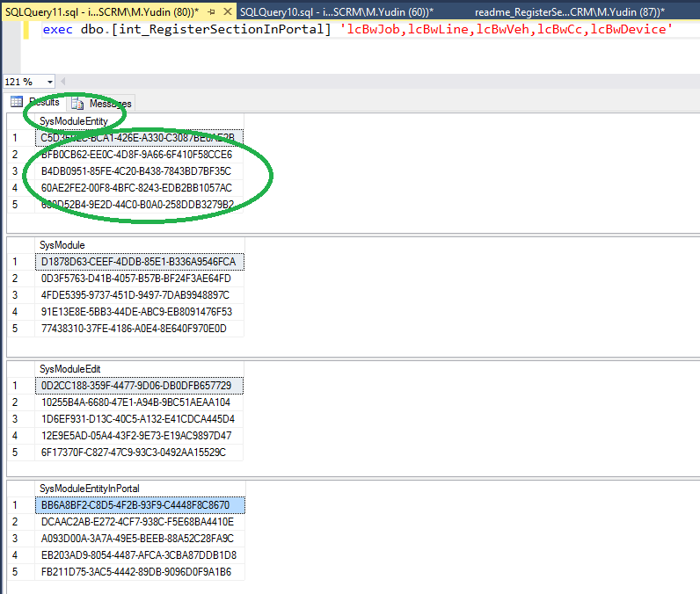Select cell 10255B4A-6680-47E1-A94B-9BC51AEAA104

[x=139, y=402]
